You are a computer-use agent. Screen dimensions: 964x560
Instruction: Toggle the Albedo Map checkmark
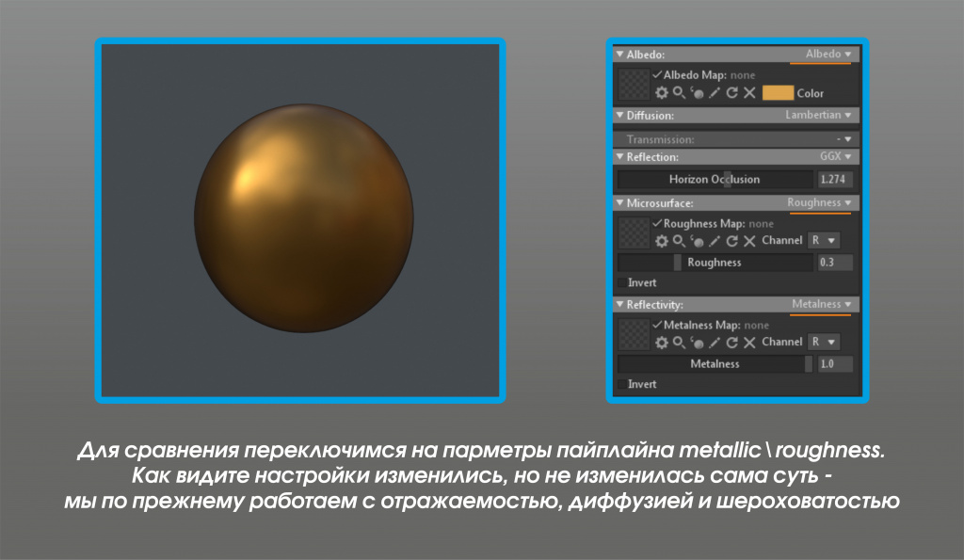657,74
